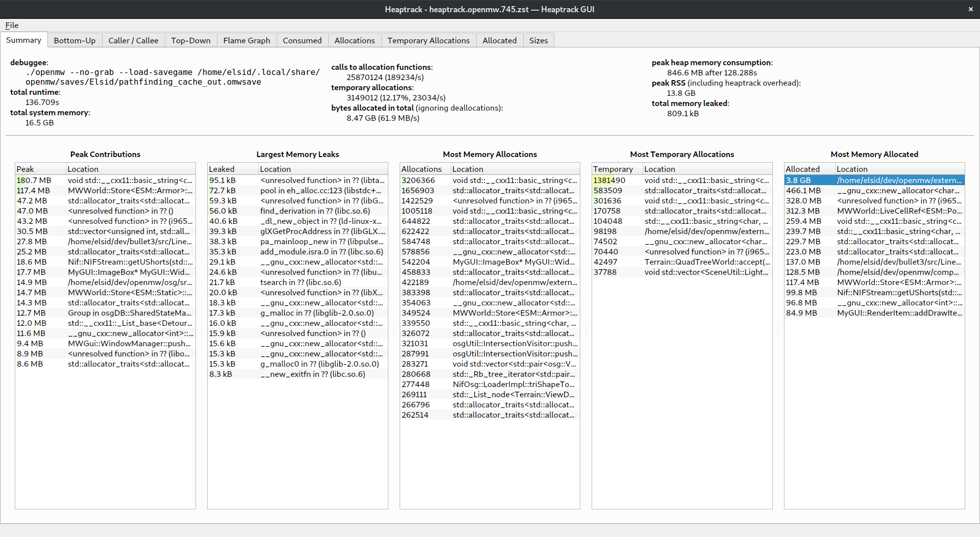Screen dimensions: 980x537
Task: Select the 583509 temporary allocations row
Action: [x=682, y=190]
